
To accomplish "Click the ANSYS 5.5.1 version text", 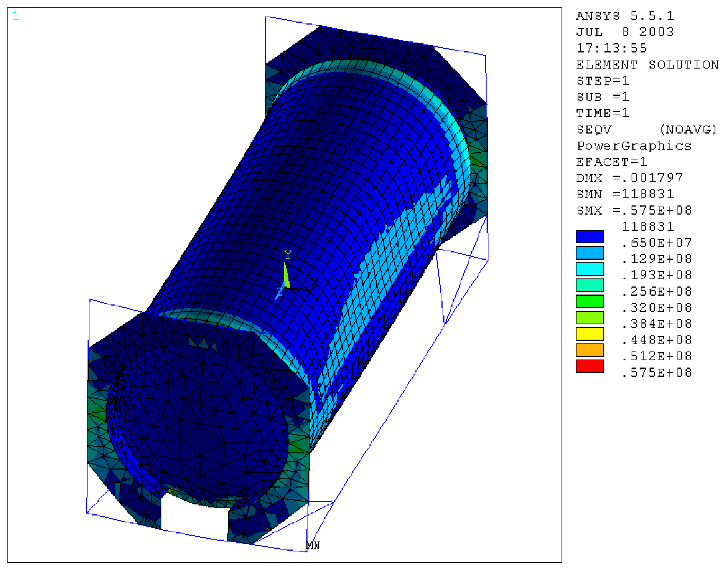I will pyautogui.click(x=625, y=16).
